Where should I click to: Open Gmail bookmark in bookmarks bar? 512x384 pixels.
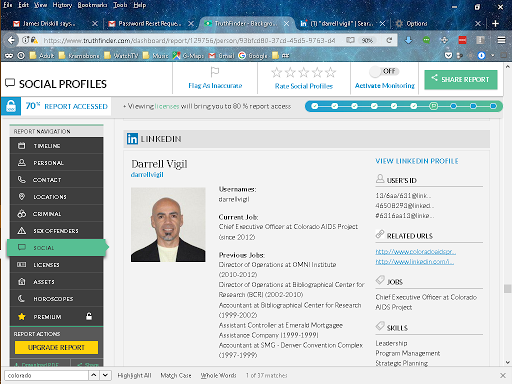221,56
